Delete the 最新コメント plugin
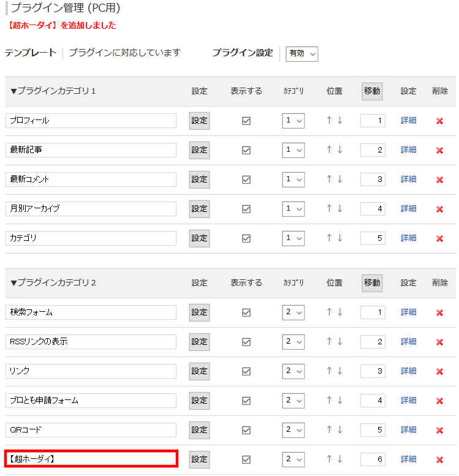 439,180
